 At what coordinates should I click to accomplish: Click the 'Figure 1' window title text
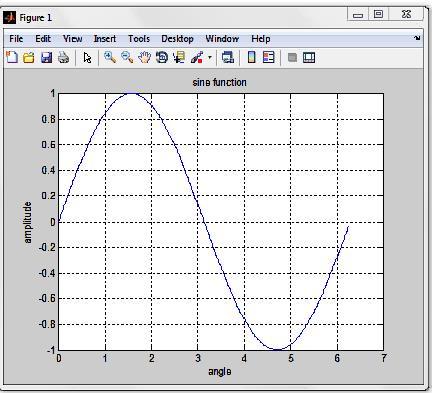point(36,18)
